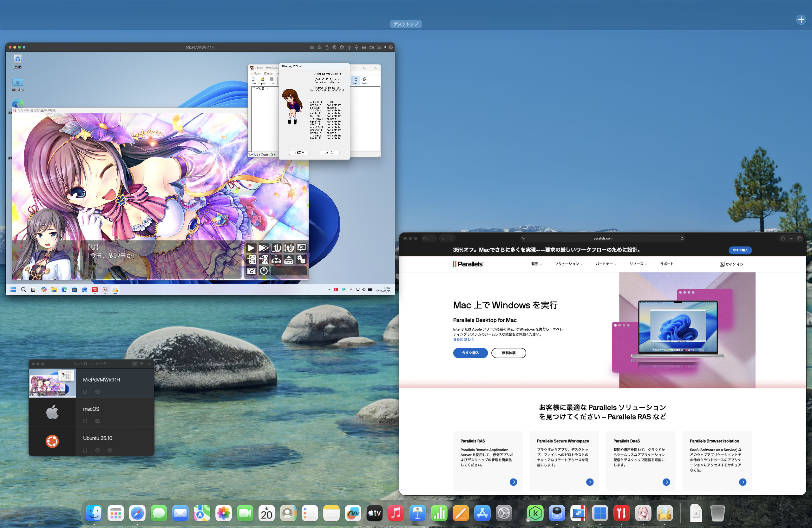Click the screenshot camera icon in game
This screenshot has height=528, width=812.
tap(251, 271)
